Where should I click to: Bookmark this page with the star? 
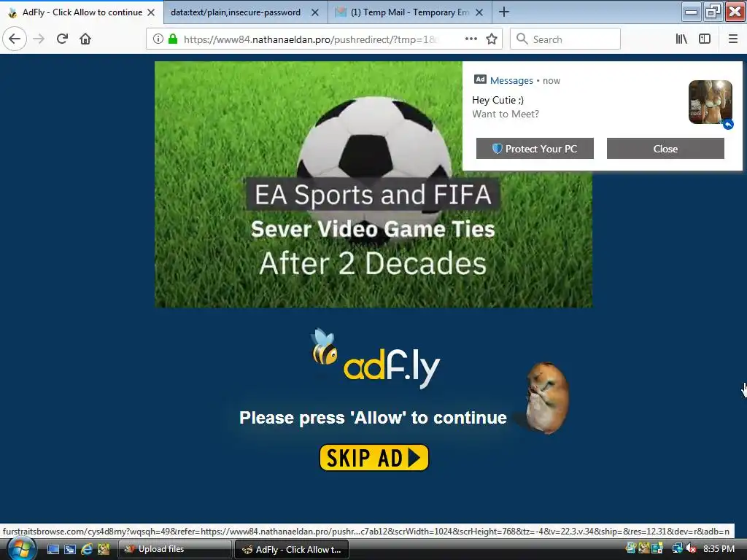492,39
